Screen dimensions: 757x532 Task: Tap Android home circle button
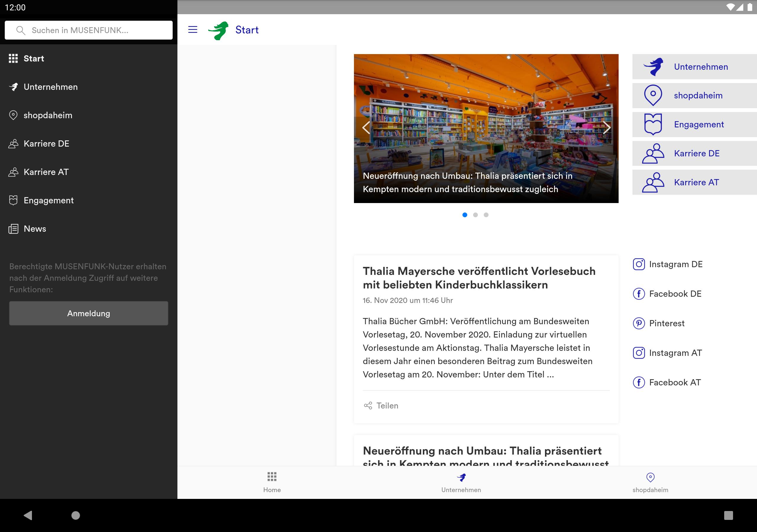(x=76, y=515)
